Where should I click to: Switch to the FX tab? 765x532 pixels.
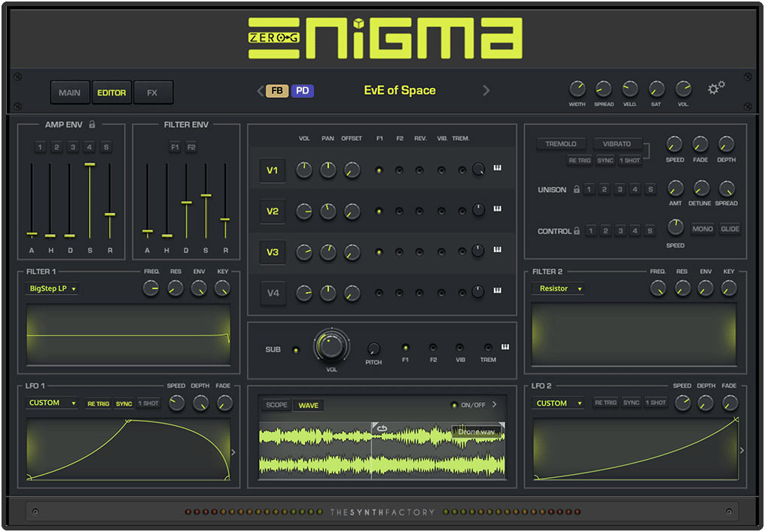pyautogui.click(x=153, y=93)
